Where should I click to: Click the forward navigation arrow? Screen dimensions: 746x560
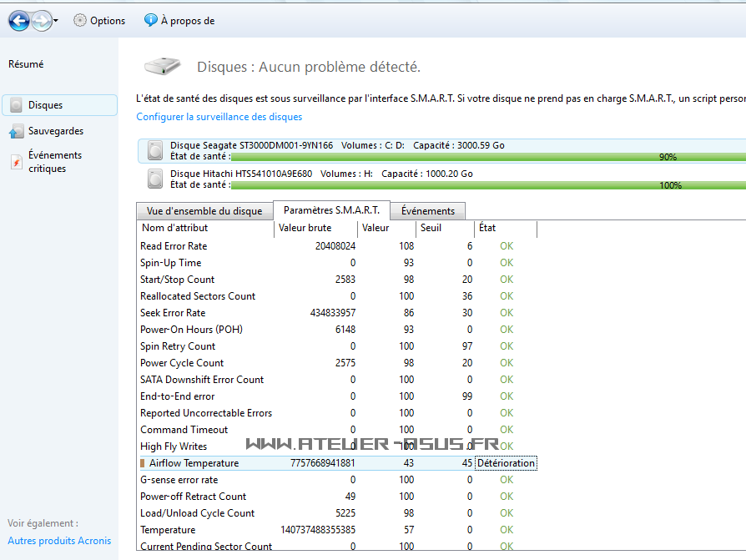click(41, 21)
